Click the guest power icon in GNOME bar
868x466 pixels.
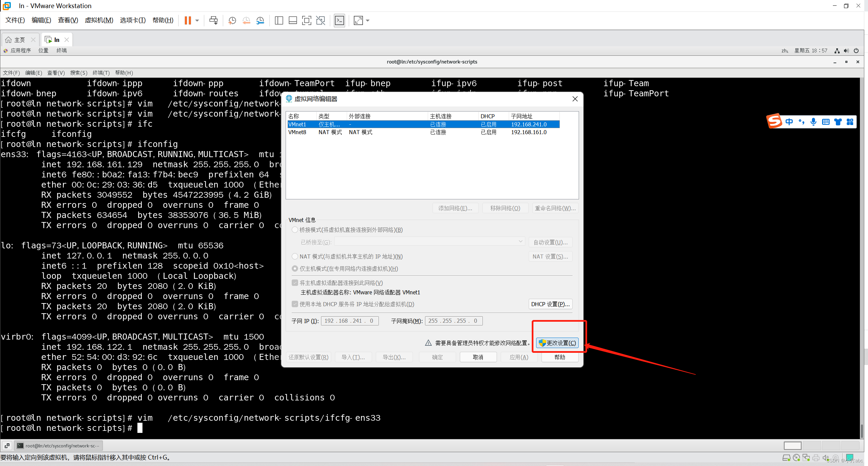[x=856, y=51]
